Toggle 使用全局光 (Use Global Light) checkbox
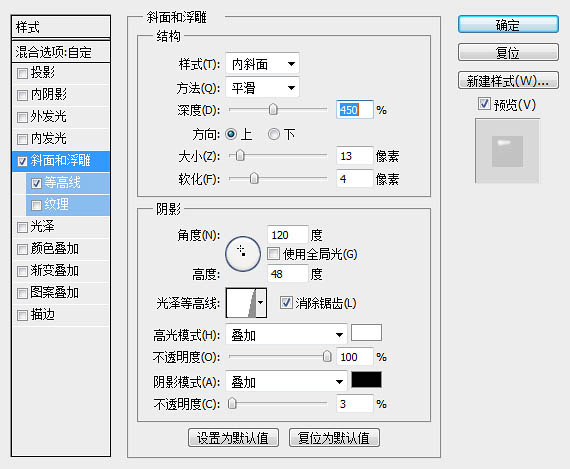 coord(273,253)
